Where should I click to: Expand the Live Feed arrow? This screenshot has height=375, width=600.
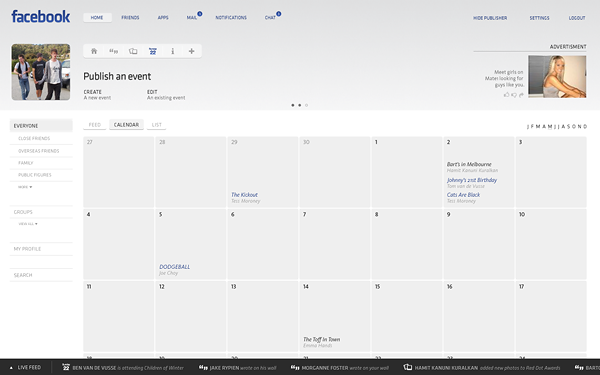point(11,368)
